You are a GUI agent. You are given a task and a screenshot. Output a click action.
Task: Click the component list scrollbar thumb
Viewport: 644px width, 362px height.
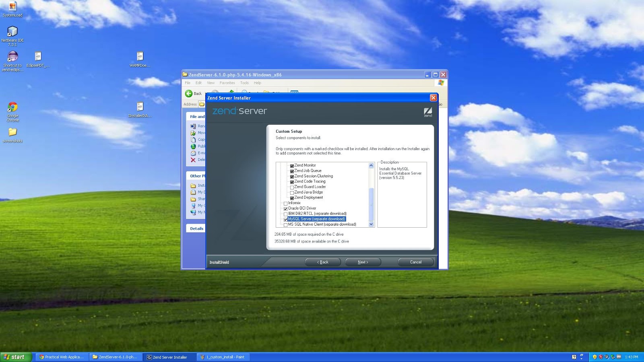371,204
